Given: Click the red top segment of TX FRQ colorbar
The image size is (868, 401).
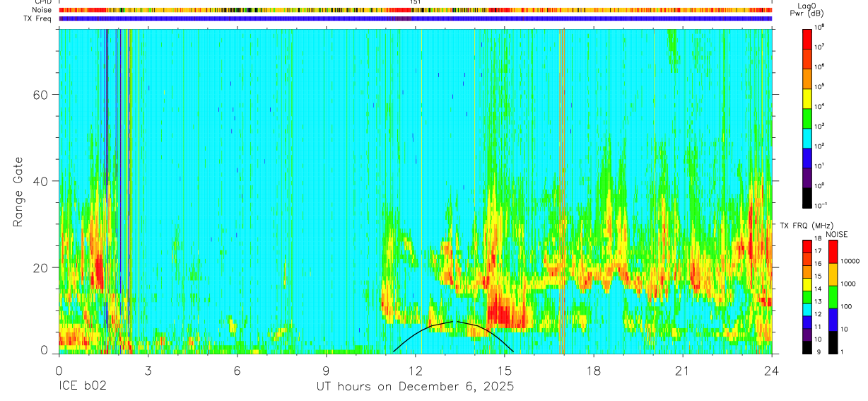Looking at the screenshot, I should coord(807,246).
